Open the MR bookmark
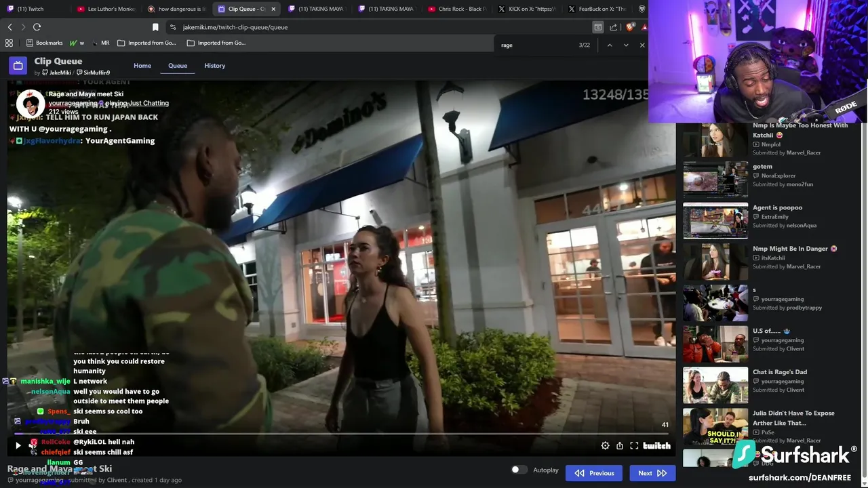 pyautogui.click(x=100, y=43)
